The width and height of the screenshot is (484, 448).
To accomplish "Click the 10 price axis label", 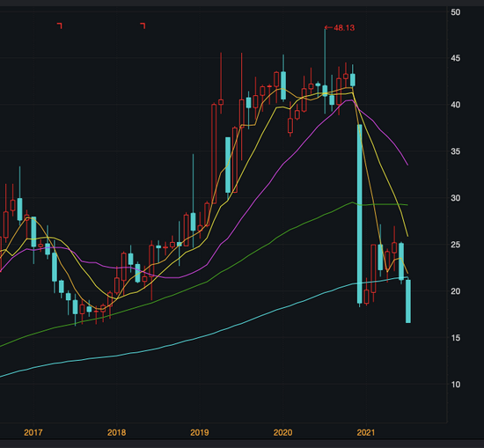I will click(x=456, y=385).
